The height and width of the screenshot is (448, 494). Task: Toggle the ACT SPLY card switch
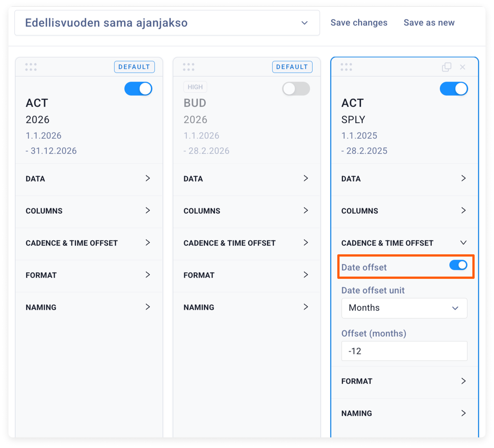[x=454, y=89]
